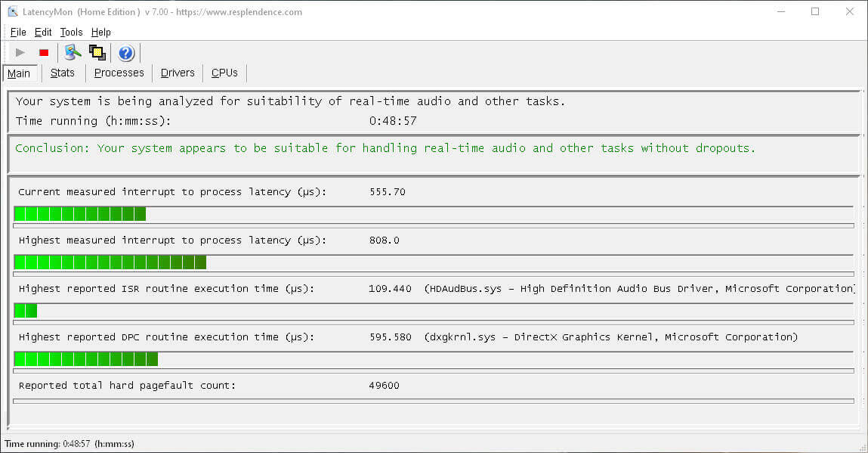Open the Help menu

point(100,33)
